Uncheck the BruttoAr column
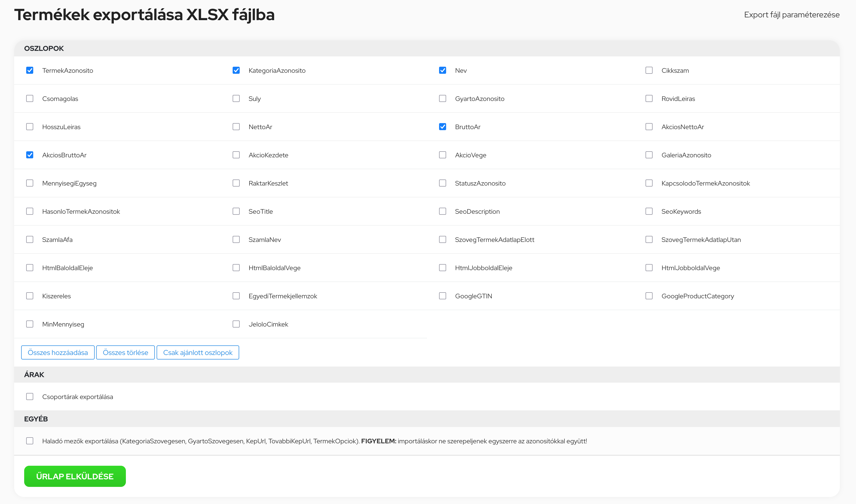This screenshot has width=856, height=504. [x=442, y=127]
